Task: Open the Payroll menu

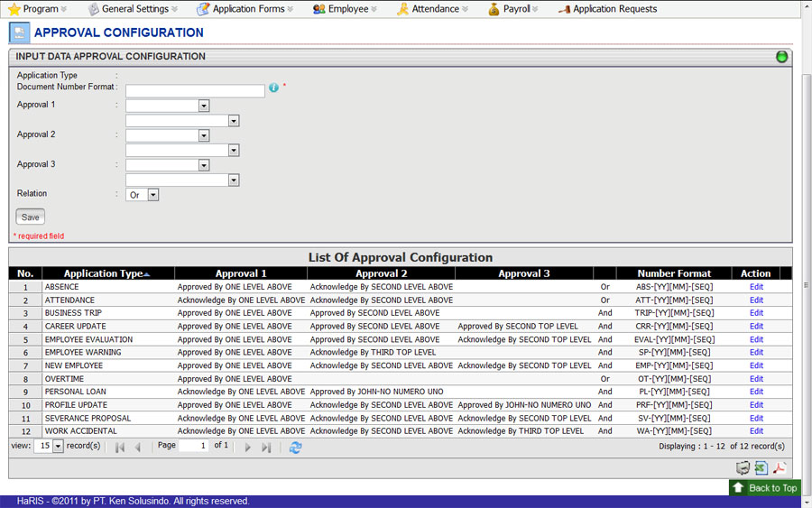Action: 515,9
